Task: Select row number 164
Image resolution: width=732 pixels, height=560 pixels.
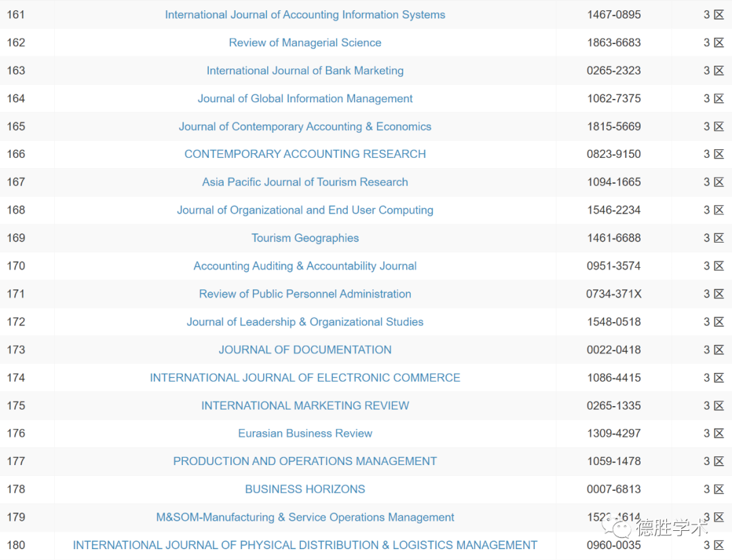Action: pyautogui.click(x=16, y=98)
